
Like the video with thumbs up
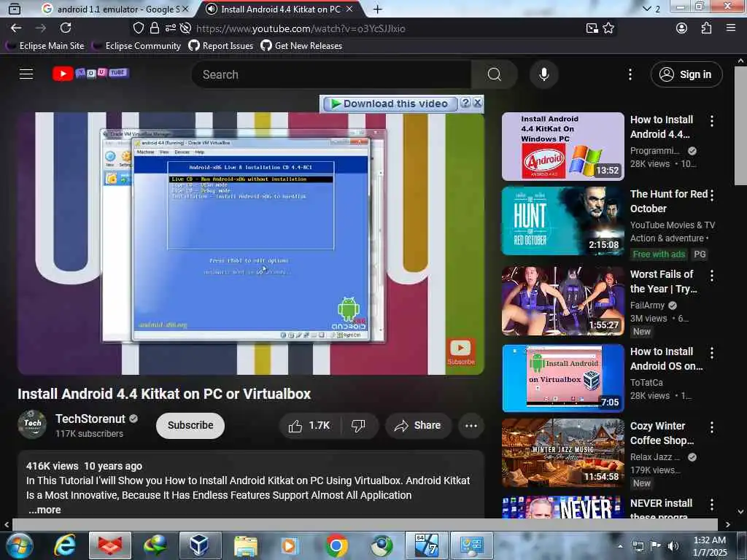309,425
